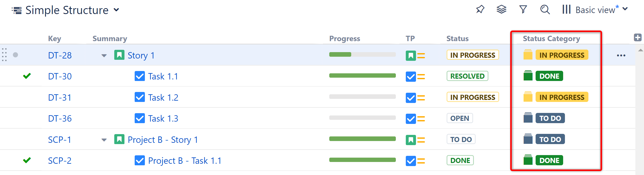644x175 pixels.
Task: Collapse the Story 1 subtree
Action: tap(104, 55)
